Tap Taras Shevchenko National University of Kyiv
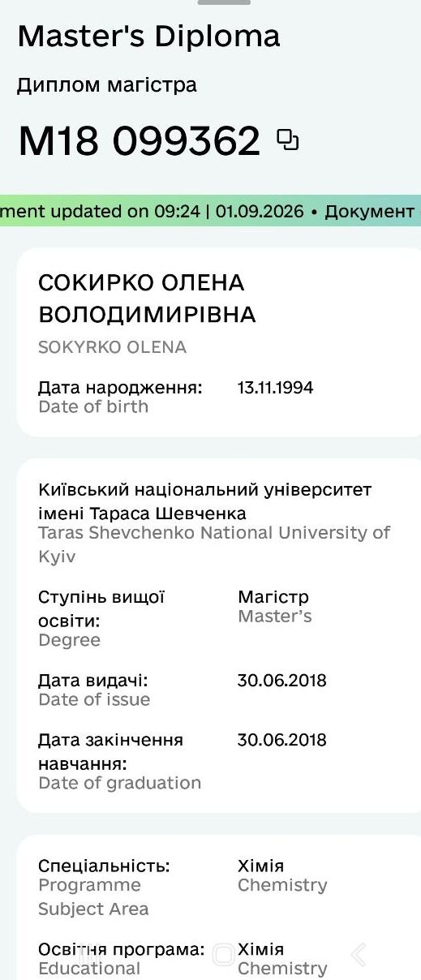This screenshot has width=421, height=980. coord(214,544)
